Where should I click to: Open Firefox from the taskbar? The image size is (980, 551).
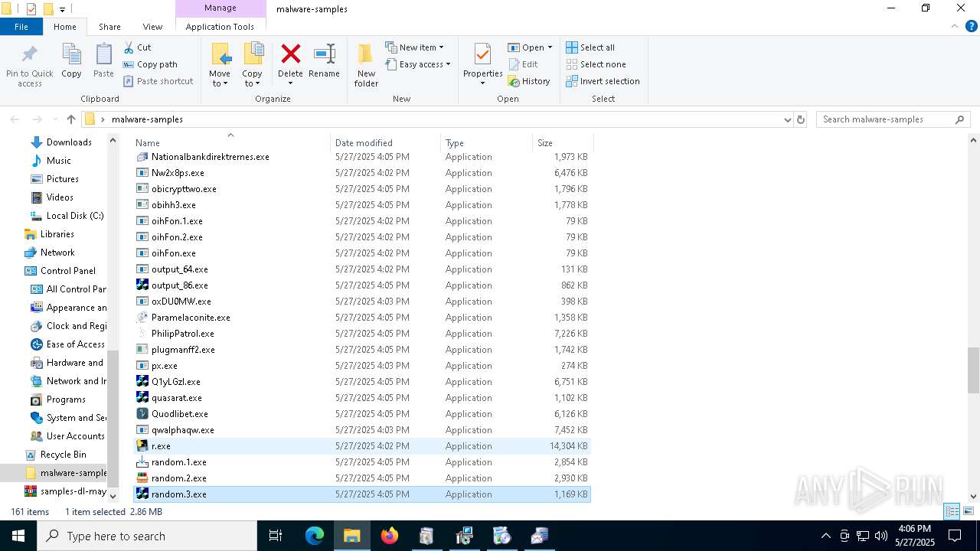pyautogui.click(x=390, y=536)
